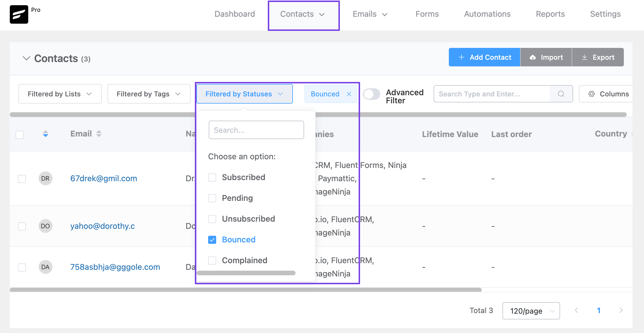Screen dimensions: 644x333
Task: Check the Subscribed status checkbox
Action: tap(212, 177)
